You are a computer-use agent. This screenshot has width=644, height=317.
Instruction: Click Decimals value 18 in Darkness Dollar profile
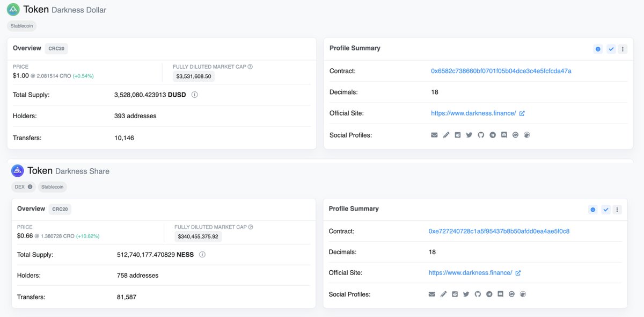(435, 92)
